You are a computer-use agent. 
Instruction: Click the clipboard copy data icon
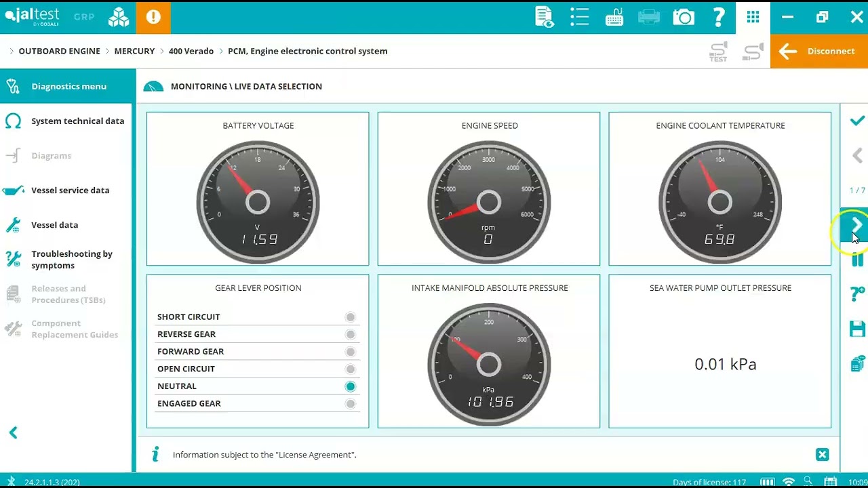(x=857, y=364)
